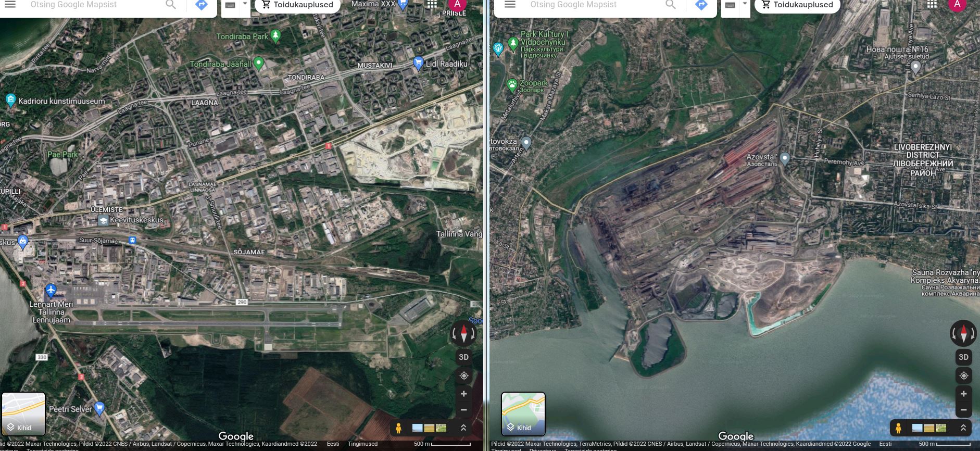Image resolution: width=980 pixels, height=451 pixels.
Task: Click the directions icon in left map
Action: tap(202, 5)
